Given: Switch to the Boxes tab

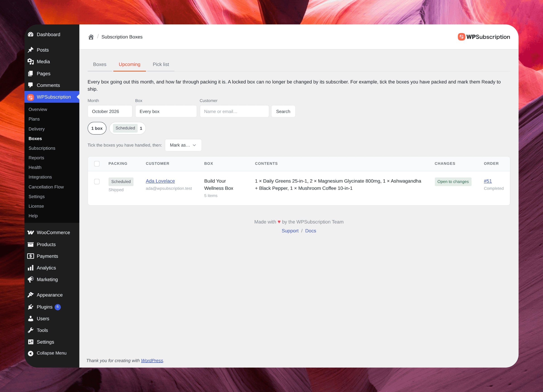Looking at the screenshot, I should point(100,64).
